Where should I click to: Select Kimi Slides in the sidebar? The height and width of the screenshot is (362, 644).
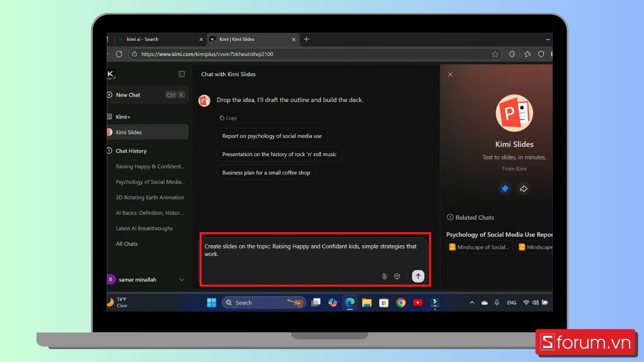[148, 132]
